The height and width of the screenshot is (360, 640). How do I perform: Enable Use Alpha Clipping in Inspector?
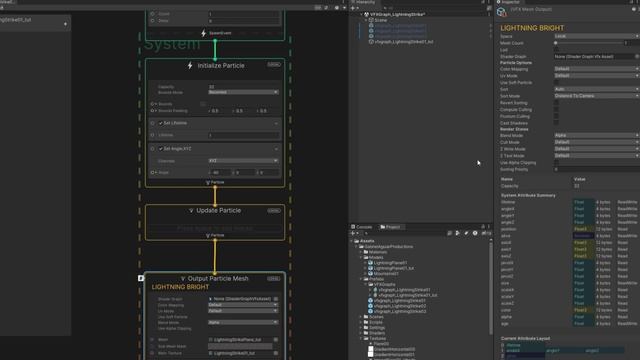click(556, 162)
